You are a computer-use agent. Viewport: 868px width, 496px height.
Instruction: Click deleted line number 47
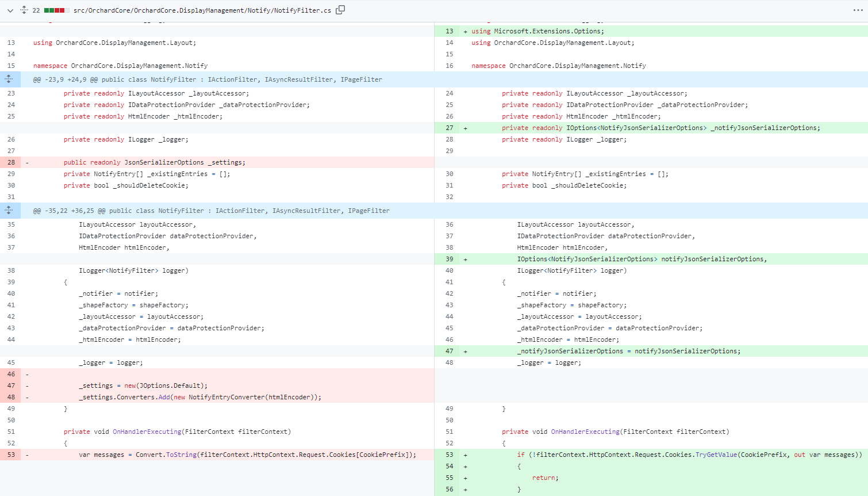click(x=11, y=386)
